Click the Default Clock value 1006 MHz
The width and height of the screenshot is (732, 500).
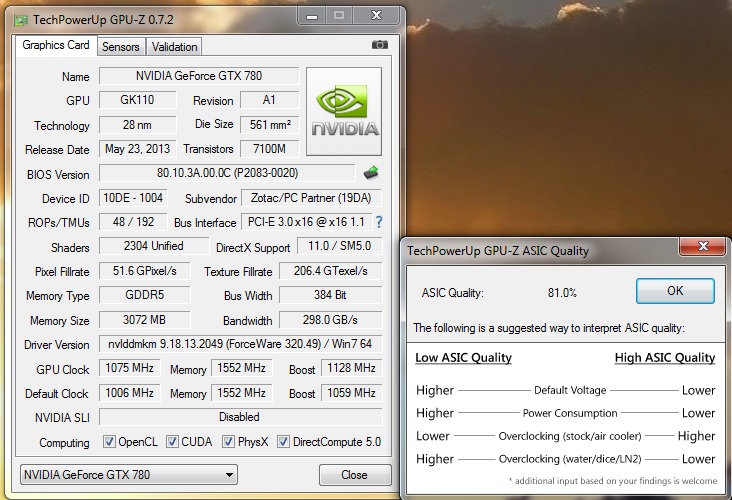point(130,393)
